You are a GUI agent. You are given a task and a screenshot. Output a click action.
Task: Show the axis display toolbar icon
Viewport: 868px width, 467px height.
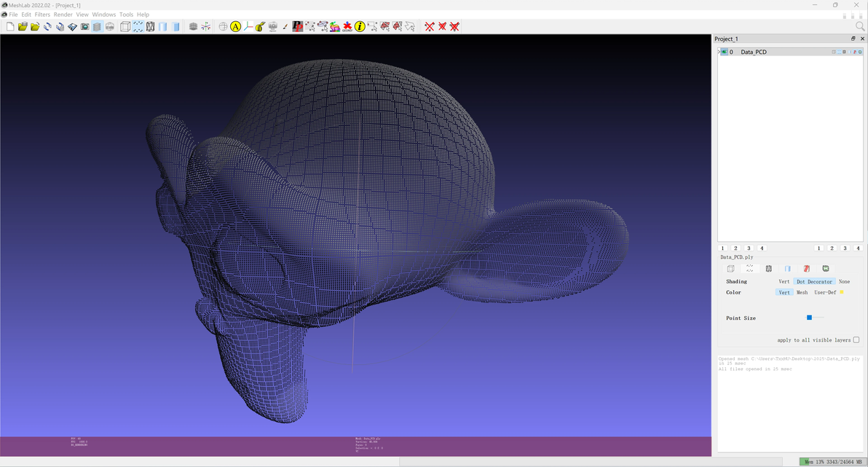[x=206, y=27]
